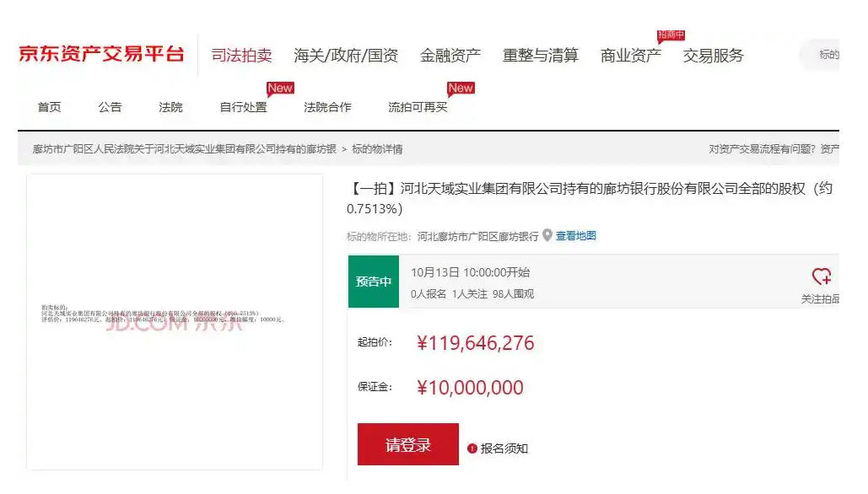Open the 海关/政府/国资 tab
Viewport: 868px width, 494px height.
click(346, 56)
